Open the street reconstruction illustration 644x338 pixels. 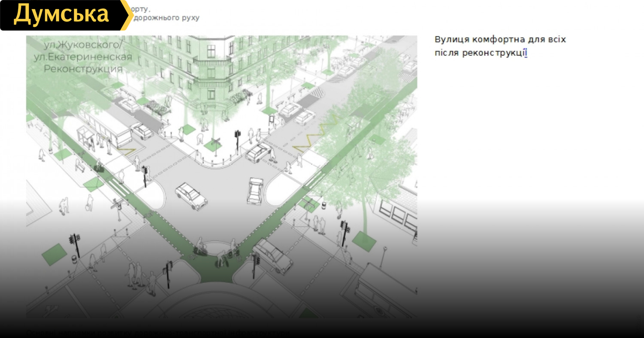[221, 177]
